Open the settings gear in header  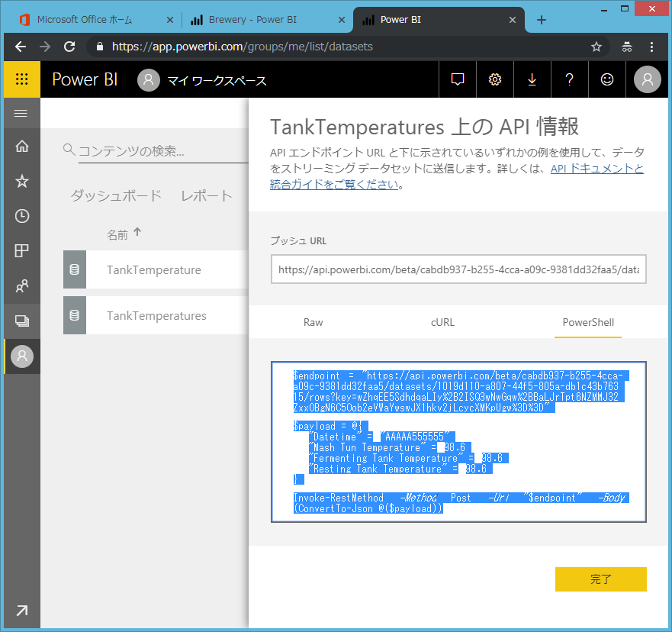pos(495,79)
